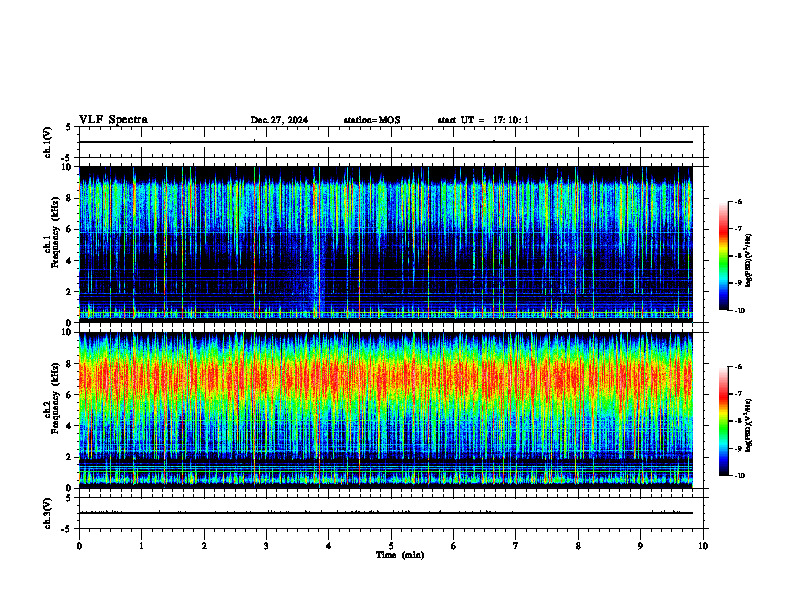
Task: Click the ch.2 spectrogram panel
Action: [386, 410]
